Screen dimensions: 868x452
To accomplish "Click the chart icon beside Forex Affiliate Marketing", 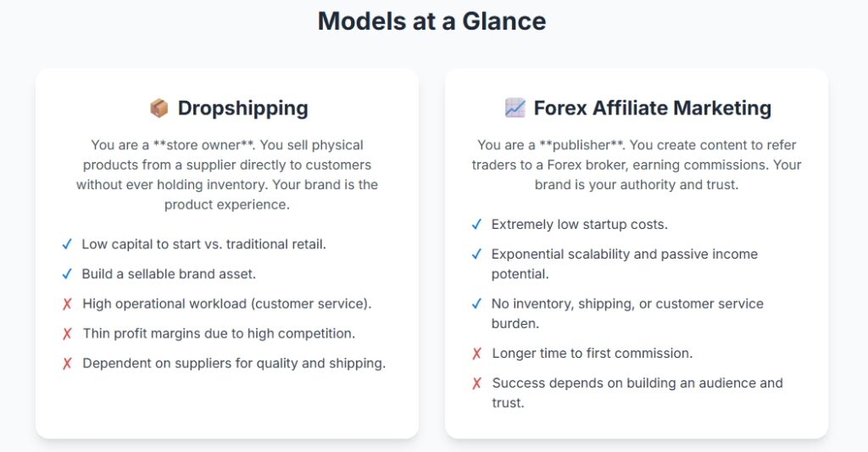I will (x=515, y=108).
